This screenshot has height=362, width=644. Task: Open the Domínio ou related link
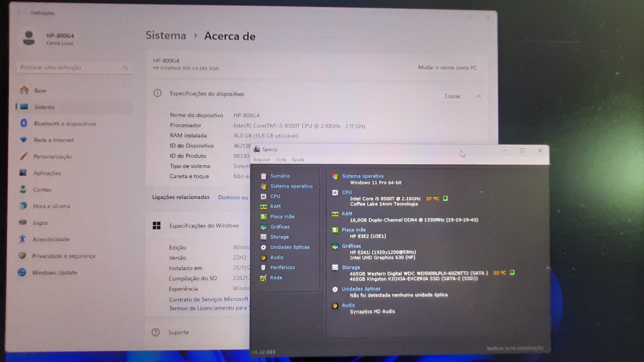233,197
